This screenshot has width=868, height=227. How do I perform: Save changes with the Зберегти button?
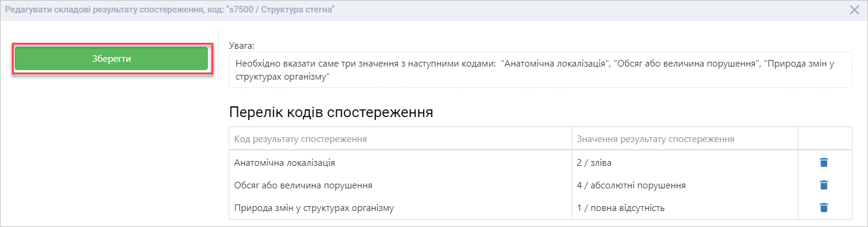pos(112,59)
